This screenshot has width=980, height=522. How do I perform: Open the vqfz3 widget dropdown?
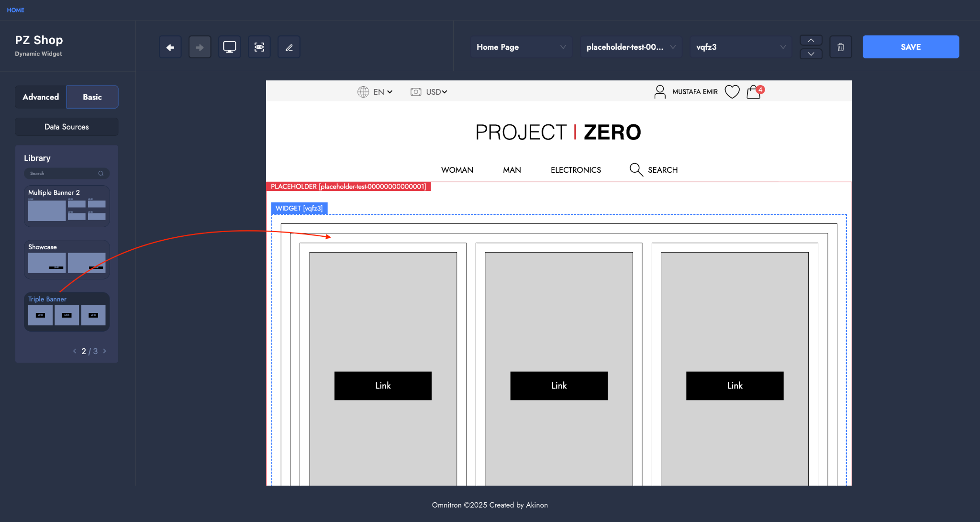pos(740,47)
